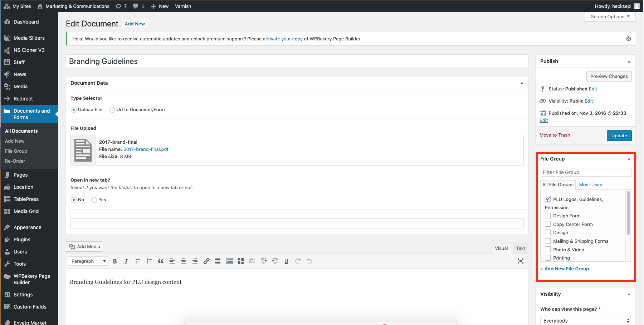Collapse the Publish panel
This screenshot has height=325, width=644.
pos(629,61)
